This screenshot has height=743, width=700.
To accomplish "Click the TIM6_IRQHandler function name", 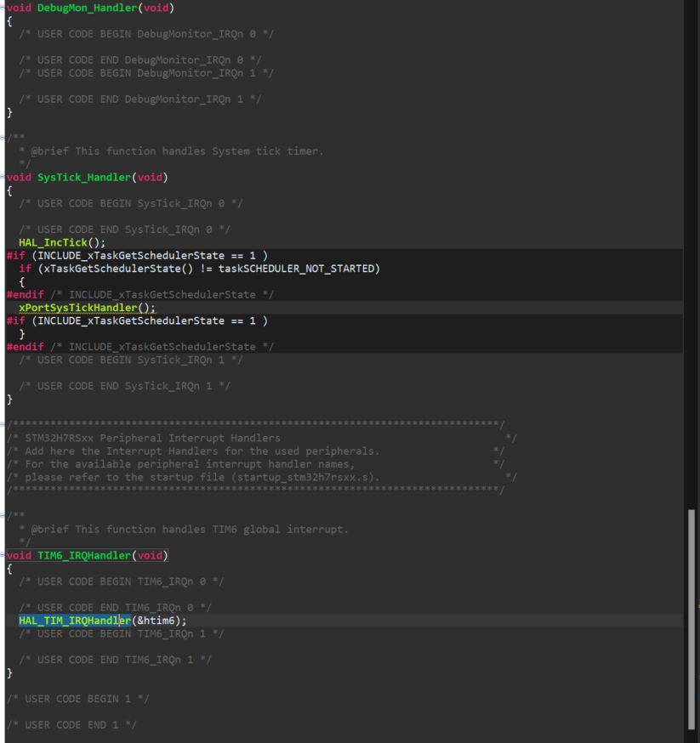I will tap(84, 555).
